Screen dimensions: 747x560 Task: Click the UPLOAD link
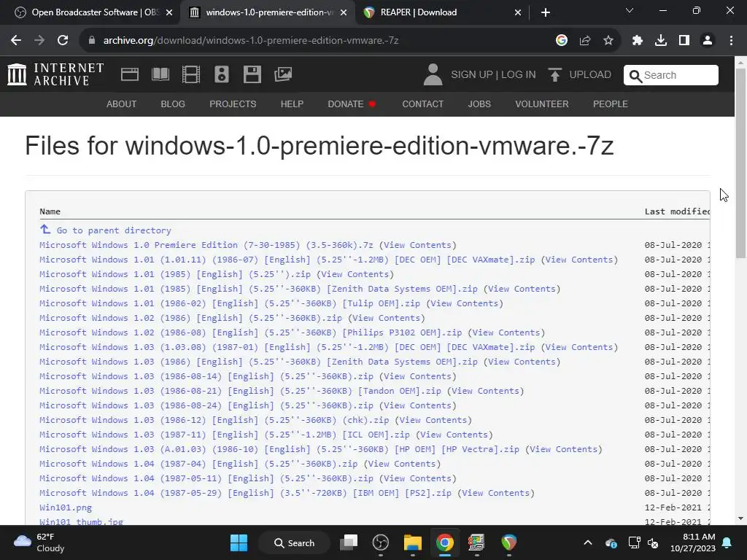(x=590, y=75)
